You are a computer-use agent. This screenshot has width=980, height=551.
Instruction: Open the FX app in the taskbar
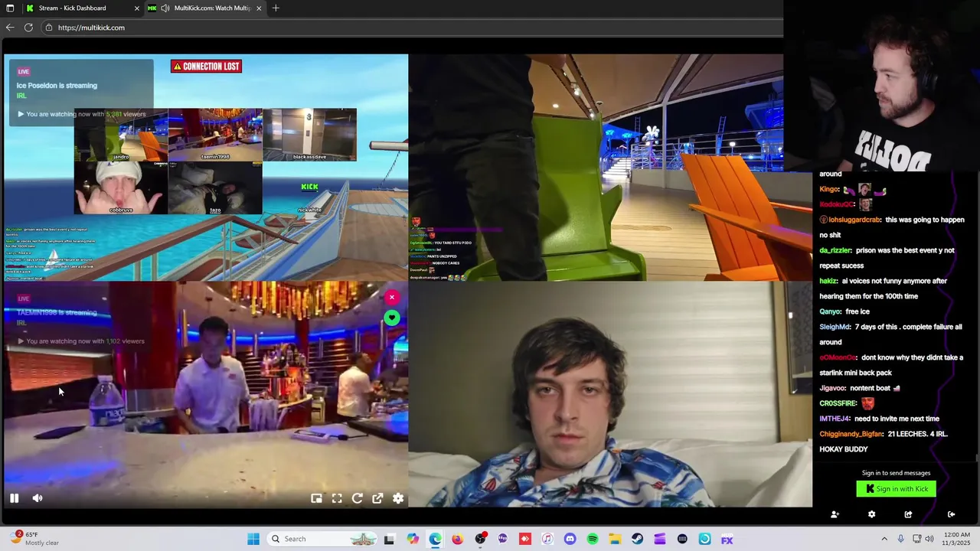click(x=727, y=539)
